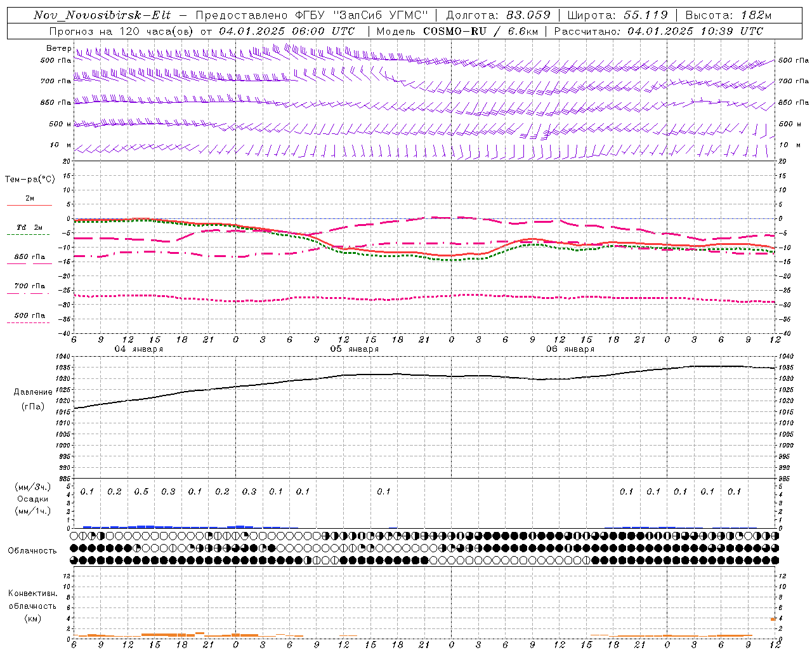Click the Конвективн. convective cloud label
This screenshot has height=650, width=812.
coord(32,594)
